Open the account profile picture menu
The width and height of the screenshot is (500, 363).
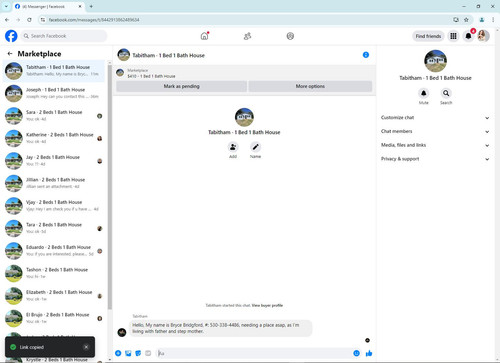point(483,36)
